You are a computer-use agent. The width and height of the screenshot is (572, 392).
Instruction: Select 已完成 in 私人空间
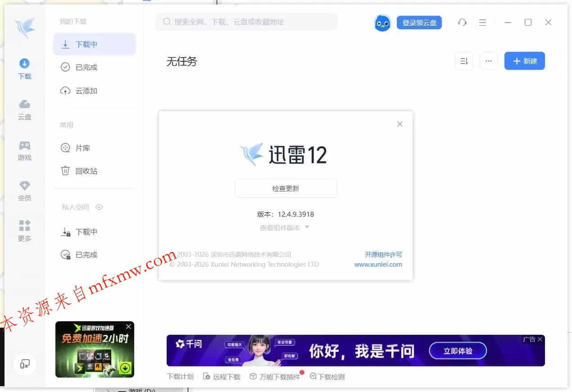coord(95,255)
